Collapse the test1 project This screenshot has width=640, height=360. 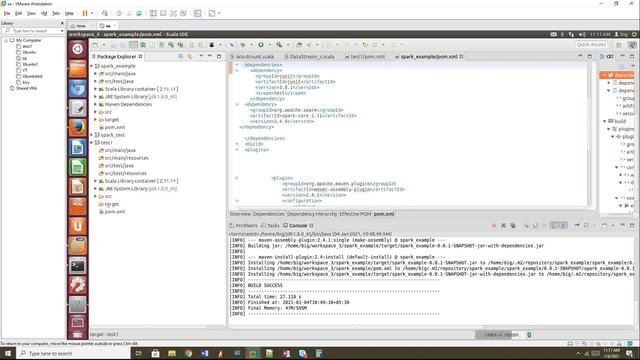(91, 143)
